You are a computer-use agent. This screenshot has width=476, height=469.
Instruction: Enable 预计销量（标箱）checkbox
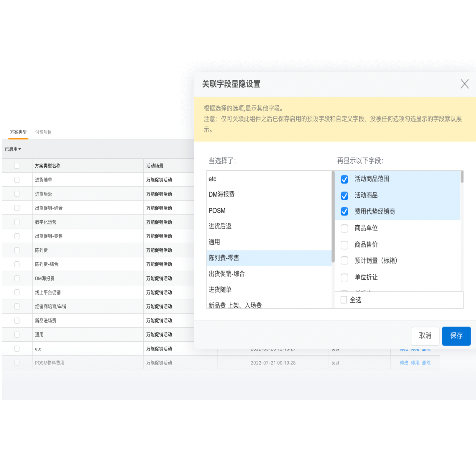click(344, 261)
